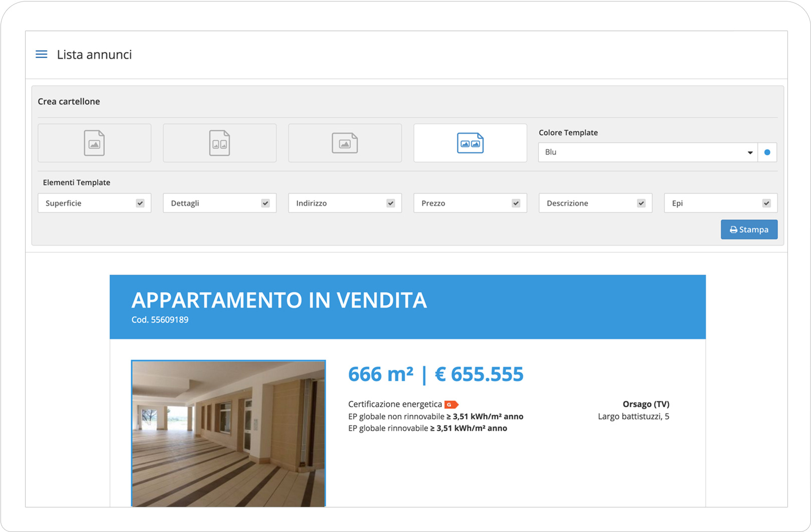Click the Crea cartellone panel title

tap(69, 101)
